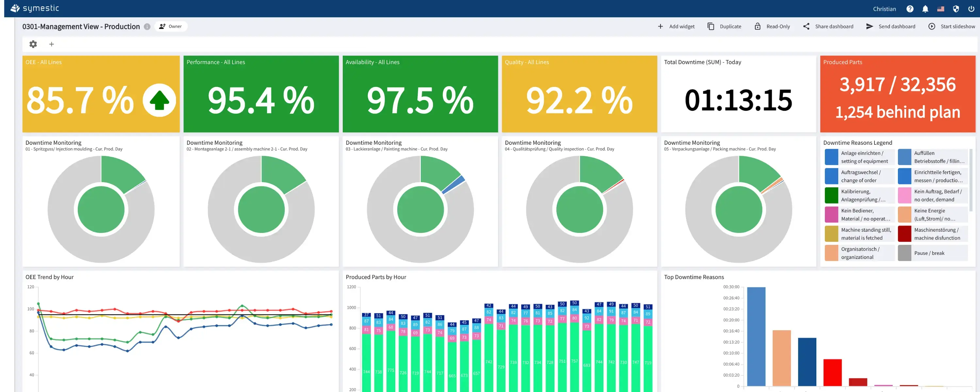Image resolution: width=980 pixels, height=392 pixels.
Task: Change language via the US flag icon
Action: pos(940,9)
